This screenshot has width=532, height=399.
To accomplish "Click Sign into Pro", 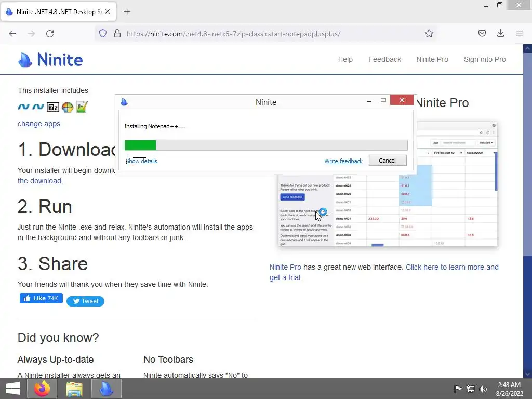I will tap(485, 59).
